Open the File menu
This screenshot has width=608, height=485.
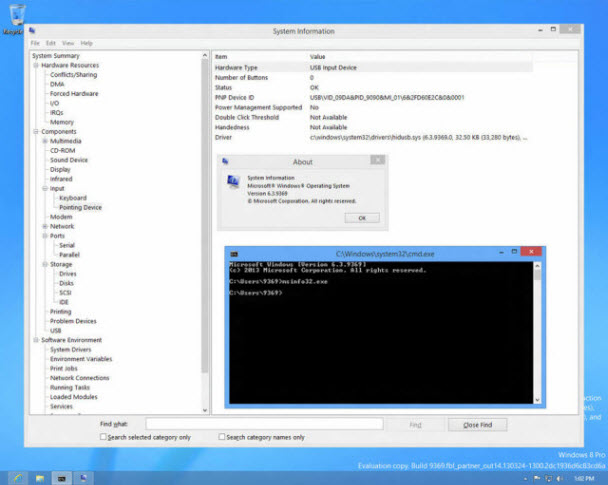coord(35,43)
